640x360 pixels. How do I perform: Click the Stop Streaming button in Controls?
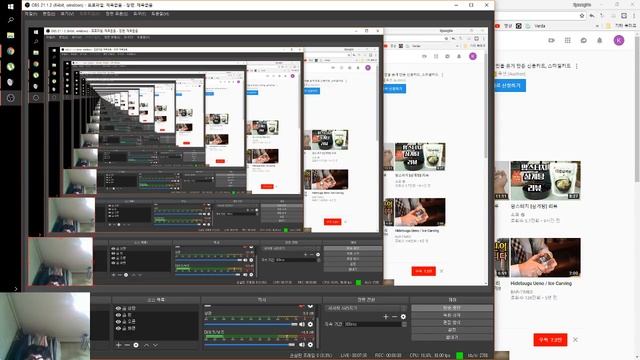click(452, 308)
